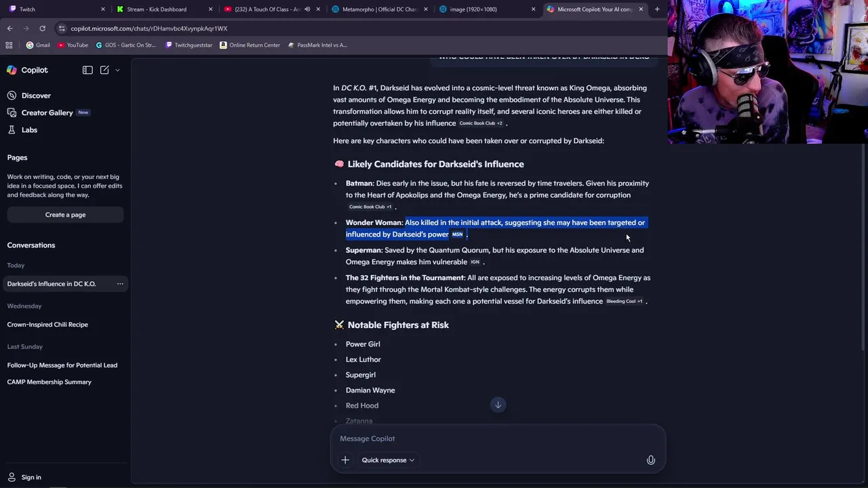Click the Damian Wayne list item

[370, 390]
